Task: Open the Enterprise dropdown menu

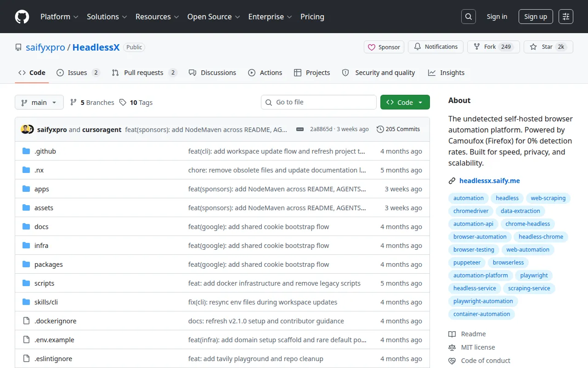Action: click(x=270, y=17)
